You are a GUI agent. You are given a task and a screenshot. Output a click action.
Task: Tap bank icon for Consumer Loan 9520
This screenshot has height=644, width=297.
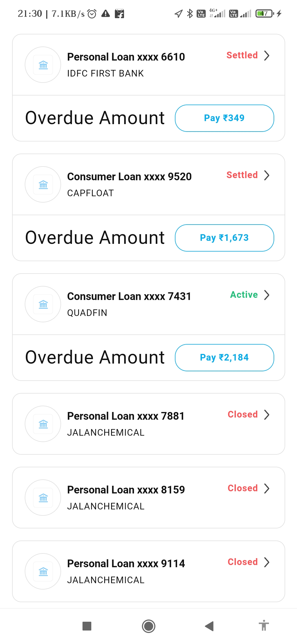pos(43,184)
